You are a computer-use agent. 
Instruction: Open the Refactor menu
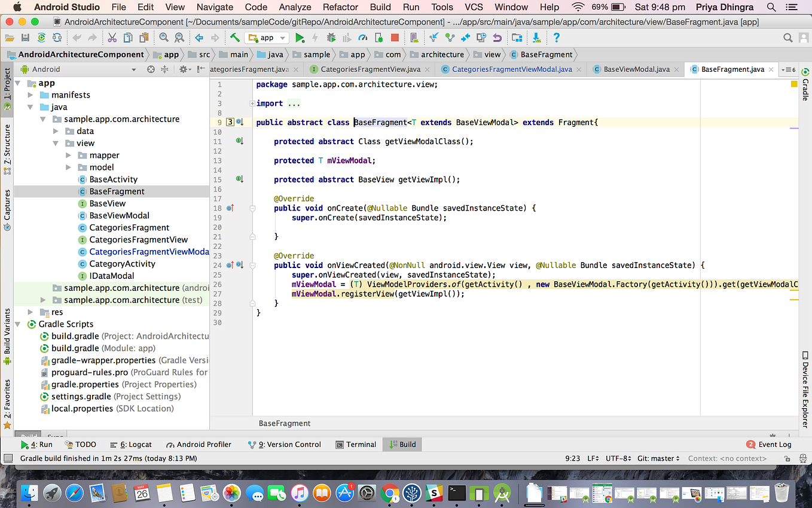[340, 7]
